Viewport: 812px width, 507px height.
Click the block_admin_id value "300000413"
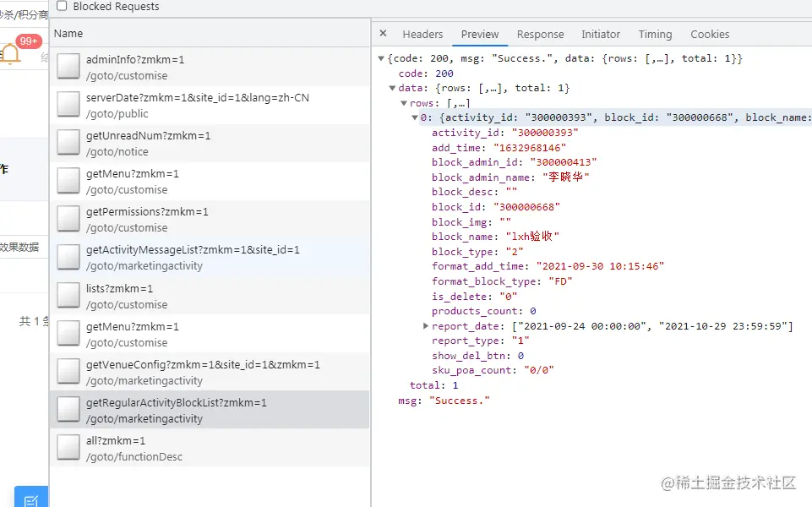click(x=563, y=162)
